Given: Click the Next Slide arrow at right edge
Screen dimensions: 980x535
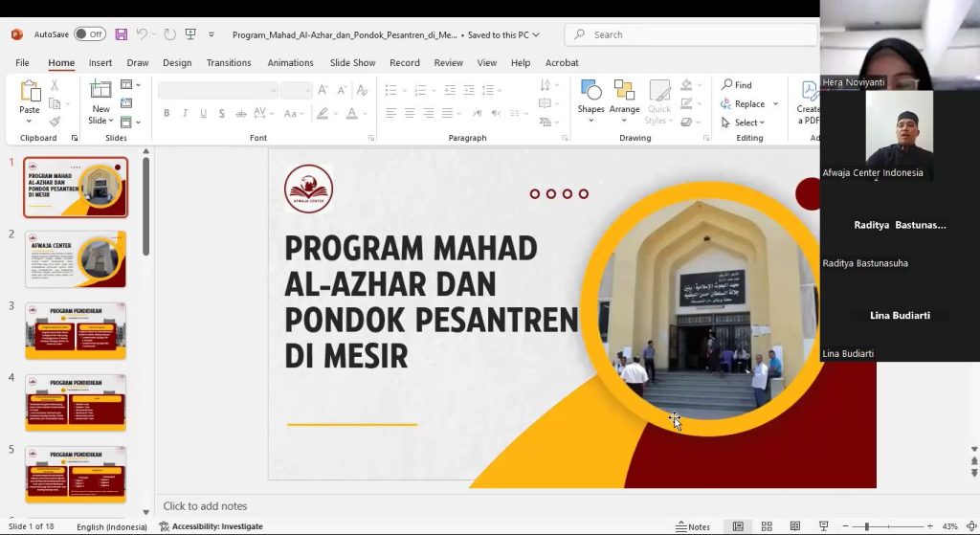Looking at the screenshot, I should [974, 473].
